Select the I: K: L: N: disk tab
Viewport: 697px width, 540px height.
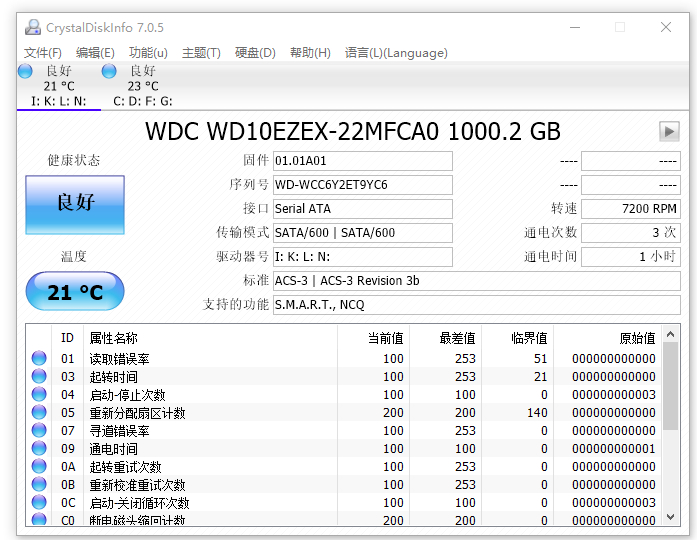tap(59, 86)
